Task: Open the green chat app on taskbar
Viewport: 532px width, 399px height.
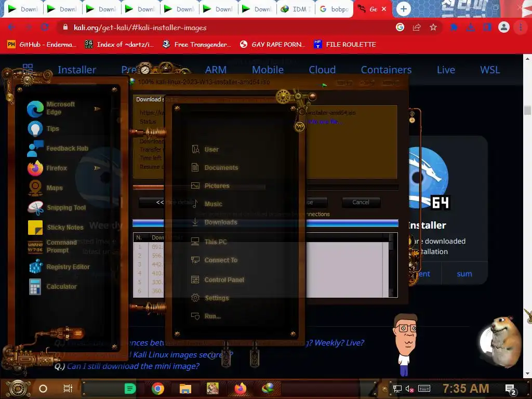Action: point(130,389)
